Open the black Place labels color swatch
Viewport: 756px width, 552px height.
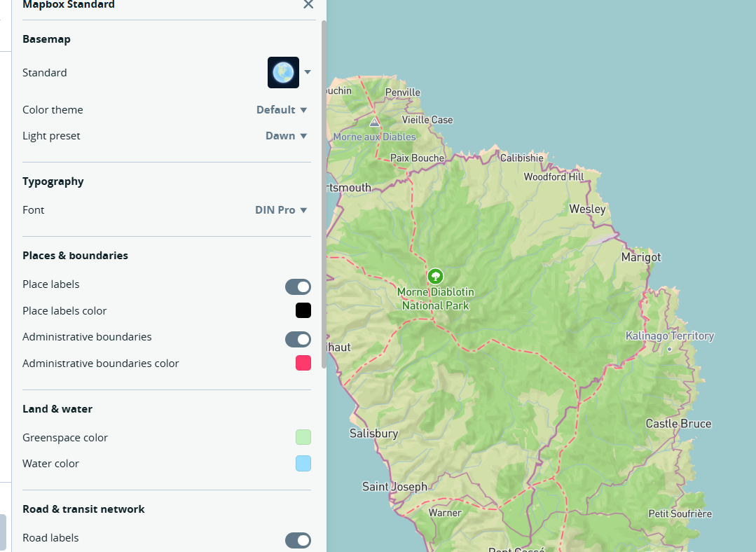point(303,311)
